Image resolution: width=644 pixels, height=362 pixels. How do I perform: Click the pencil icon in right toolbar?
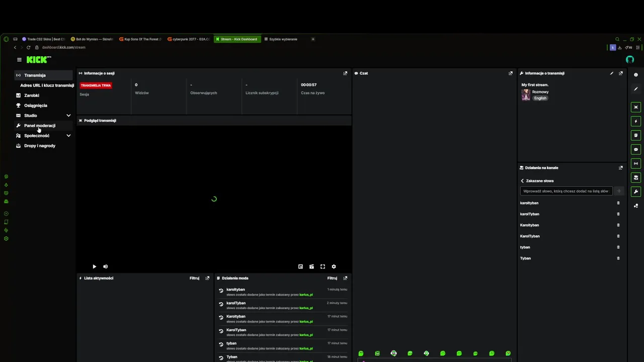(x=636, y=89)
